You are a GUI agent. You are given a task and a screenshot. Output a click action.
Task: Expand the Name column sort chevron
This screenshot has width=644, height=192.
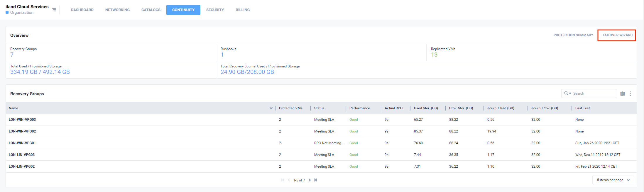click(x=271, y=108)
